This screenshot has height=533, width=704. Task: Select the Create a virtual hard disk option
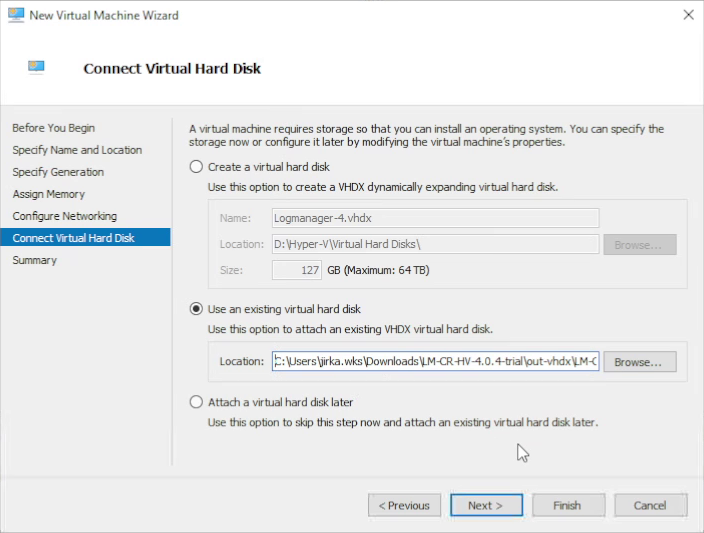196,167
